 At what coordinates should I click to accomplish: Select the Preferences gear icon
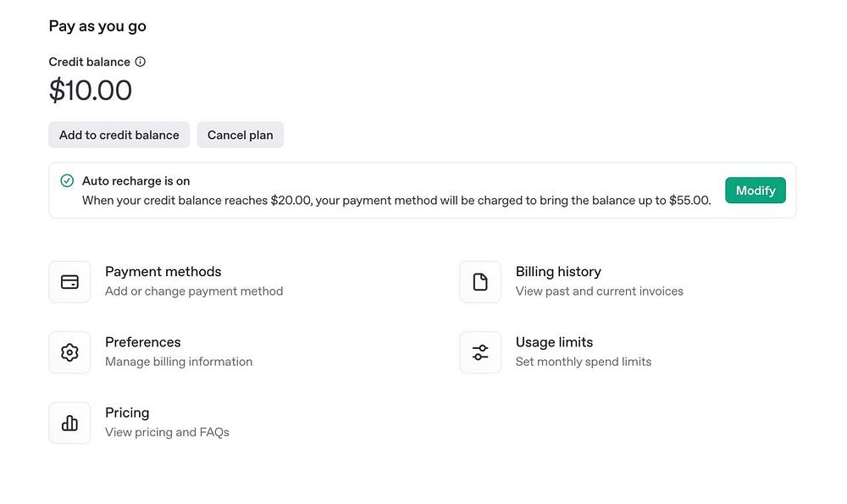69,352
